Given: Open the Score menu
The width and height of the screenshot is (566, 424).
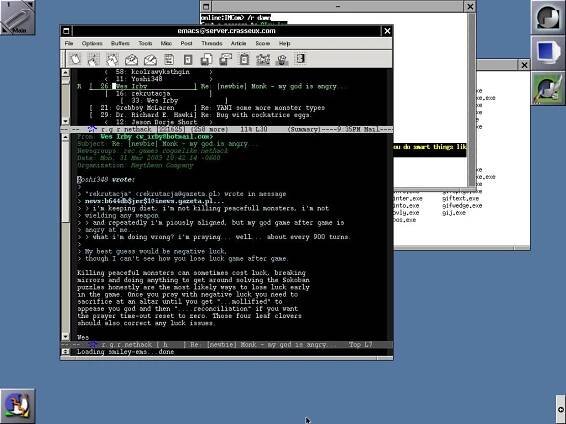Looking at the screenshot, I should [x=262, y=43].
